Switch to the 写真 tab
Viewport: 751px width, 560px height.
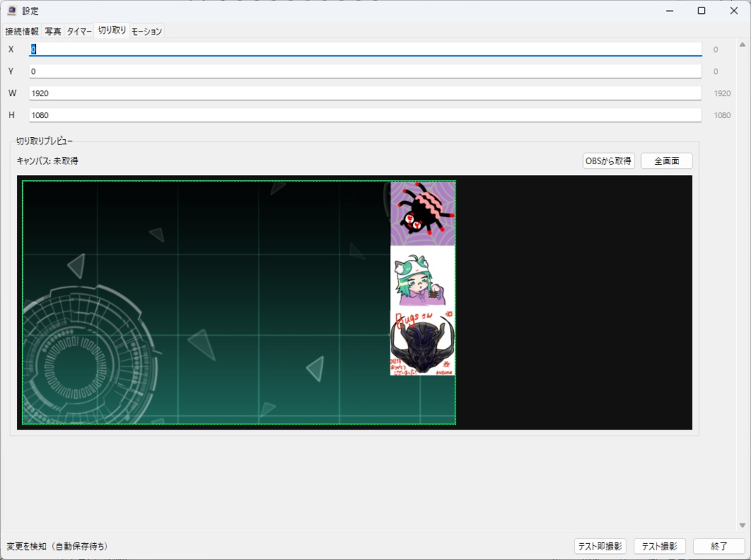coord(53,31)
